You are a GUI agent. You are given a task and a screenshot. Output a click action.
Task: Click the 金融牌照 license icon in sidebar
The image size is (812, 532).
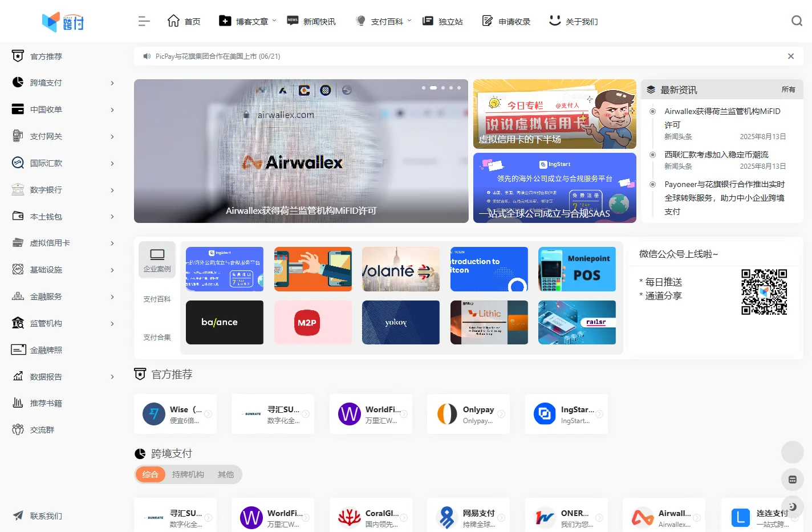pos(18,350)
